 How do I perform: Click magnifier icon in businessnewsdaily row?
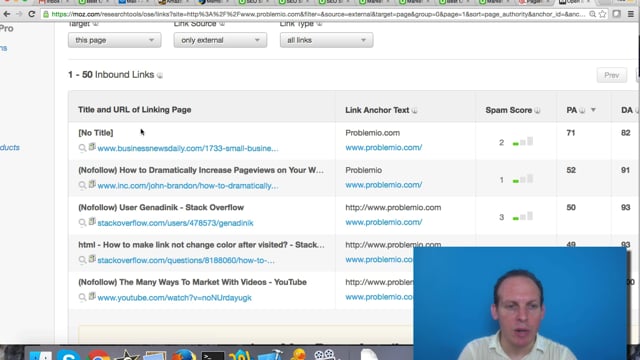coord(82,148)
